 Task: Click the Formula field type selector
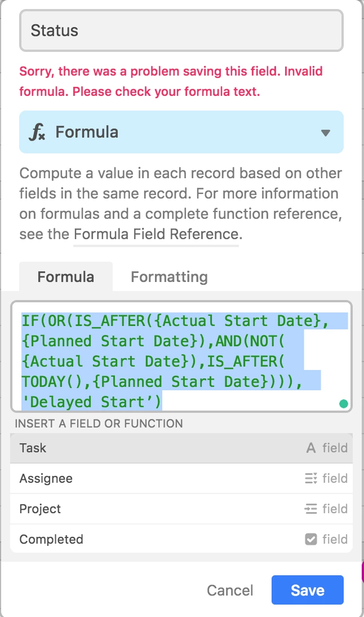click(181, 133)
